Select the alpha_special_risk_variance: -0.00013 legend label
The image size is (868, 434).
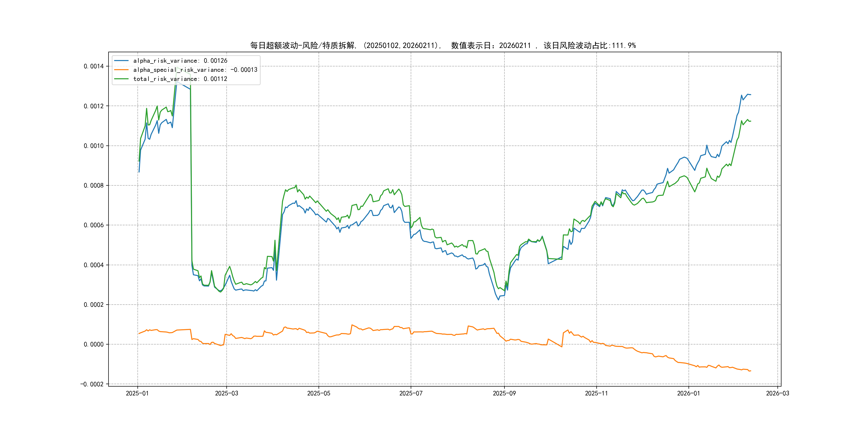(x=195, y=70)
